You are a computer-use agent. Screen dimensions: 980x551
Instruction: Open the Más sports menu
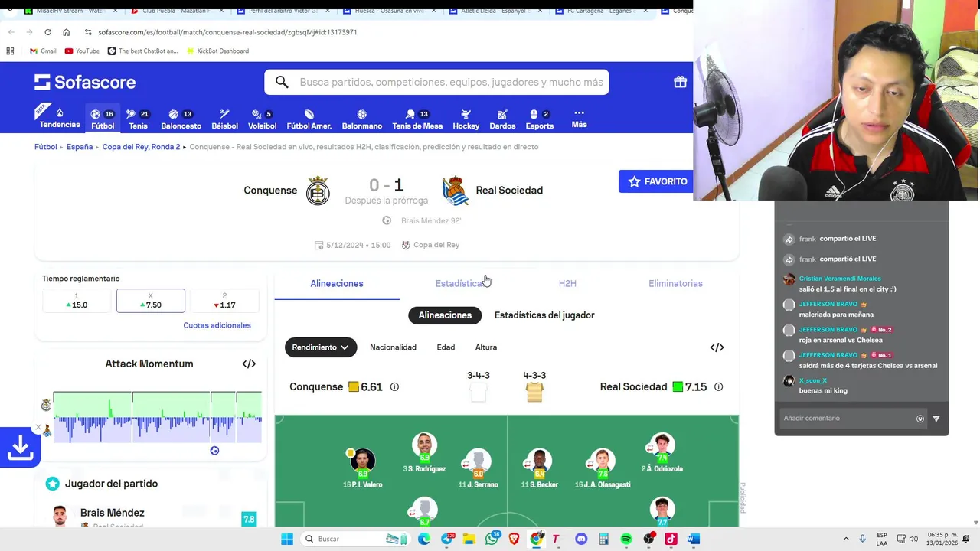579,118
